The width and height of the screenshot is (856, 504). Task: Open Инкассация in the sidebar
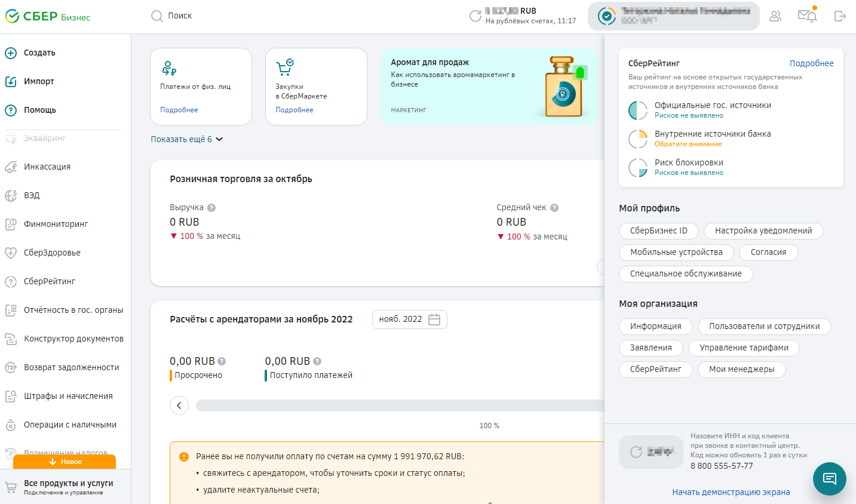pyautogui.click(x=47, y=167)
